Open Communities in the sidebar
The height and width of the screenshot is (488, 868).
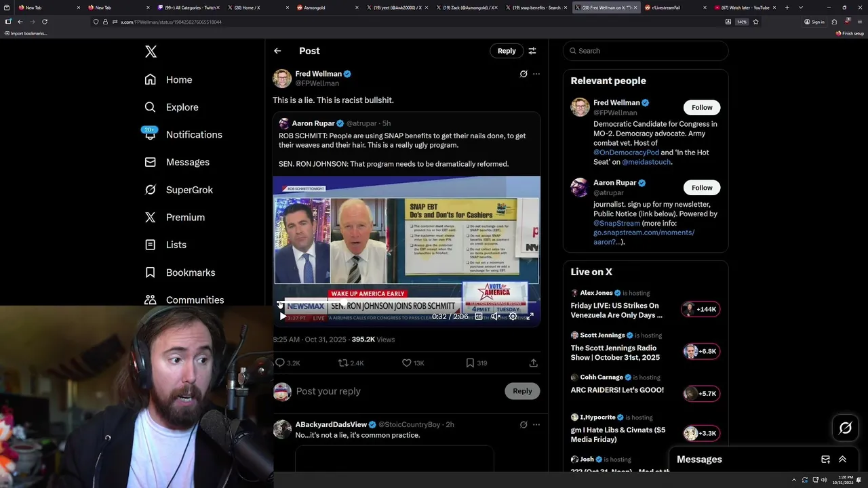pyautogui.click(x=184, y=300)
